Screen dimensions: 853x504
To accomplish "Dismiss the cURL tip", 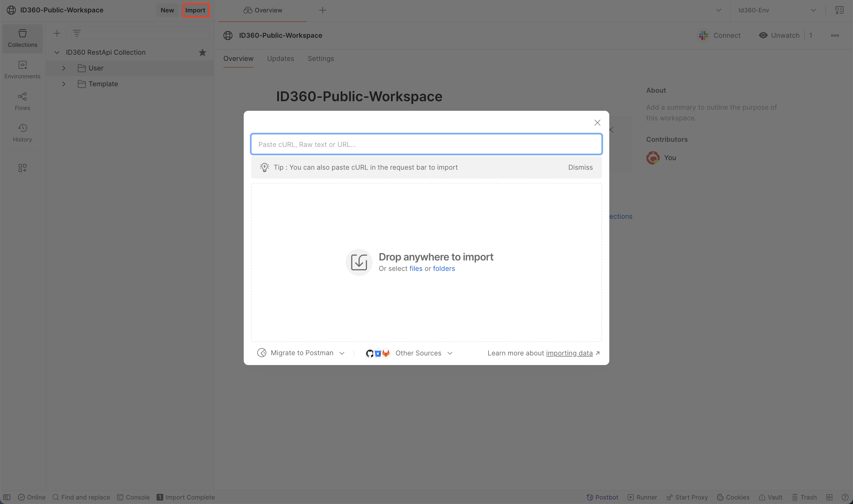I will pyautogui.click(x=581, y=167).
